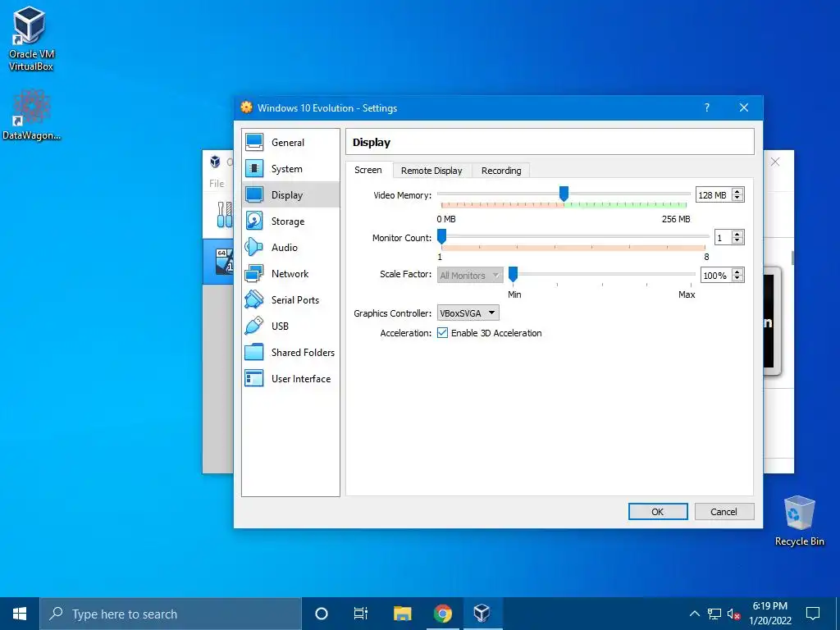This screenshot has width=840, height=630.
Task: Open the clock and date in taskbar
Action: click(769, 614)
